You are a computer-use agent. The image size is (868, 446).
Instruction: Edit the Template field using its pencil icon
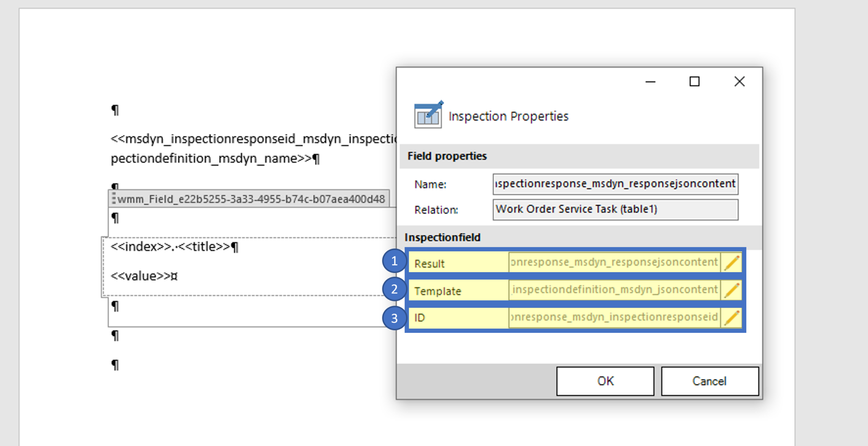[x=731, y=290]
